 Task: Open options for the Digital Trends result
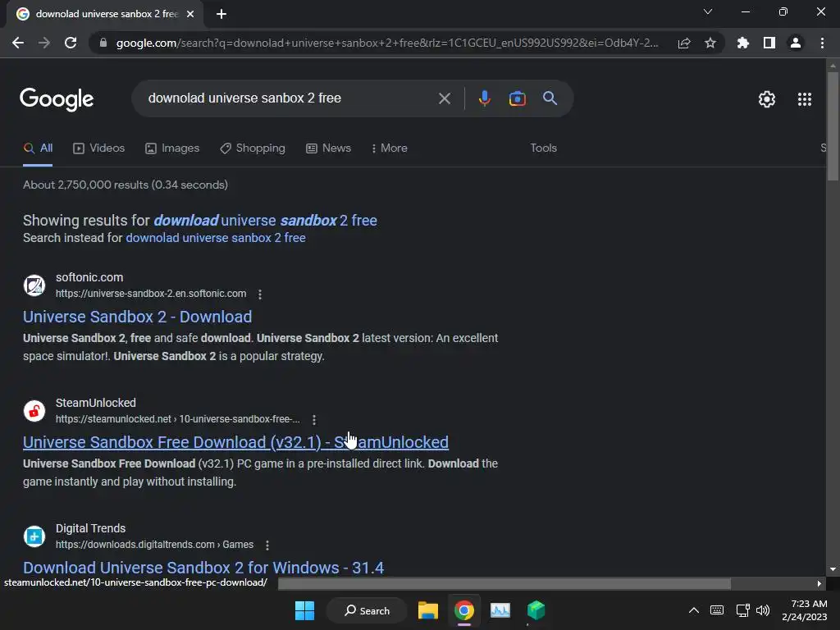click(267, 545)
